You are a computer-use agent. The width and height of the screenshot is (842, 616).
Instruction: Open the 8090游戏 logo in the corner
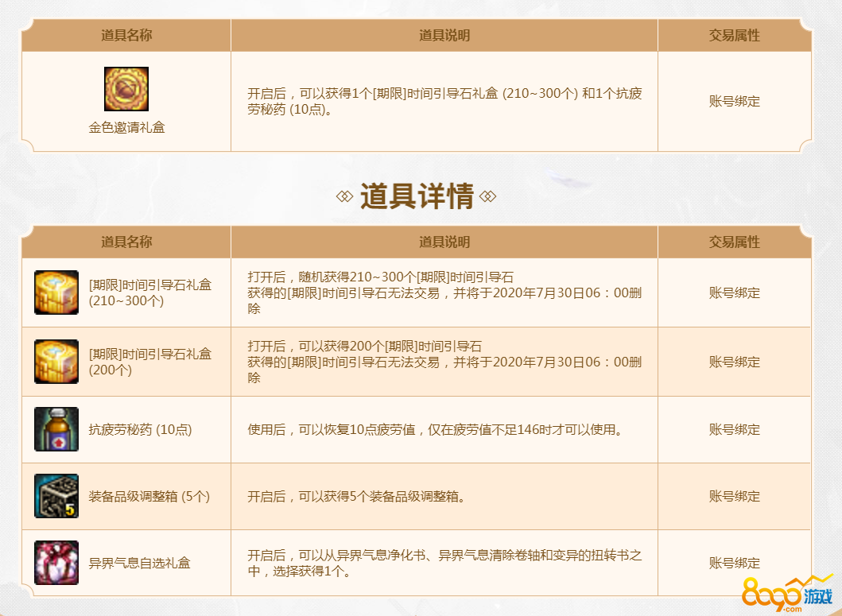pyautogui.click(x=786, y=593)
